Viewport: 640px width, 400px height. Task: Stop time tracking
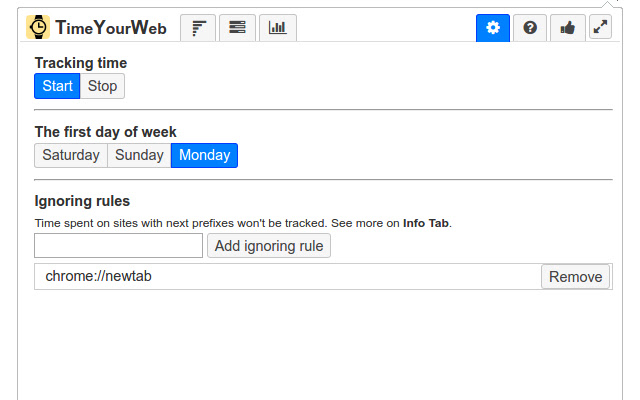(x=102, y=86)
